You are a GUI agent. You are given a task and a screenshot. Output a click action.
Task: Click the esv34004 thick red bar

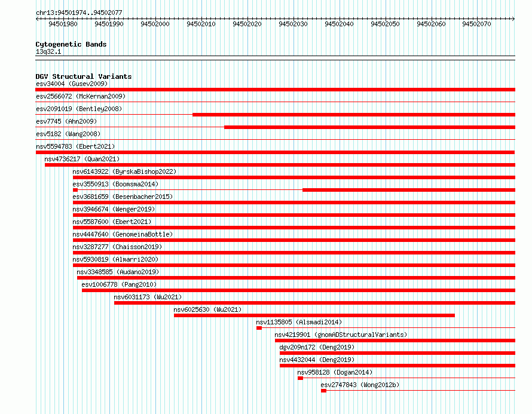pos(275,90)
